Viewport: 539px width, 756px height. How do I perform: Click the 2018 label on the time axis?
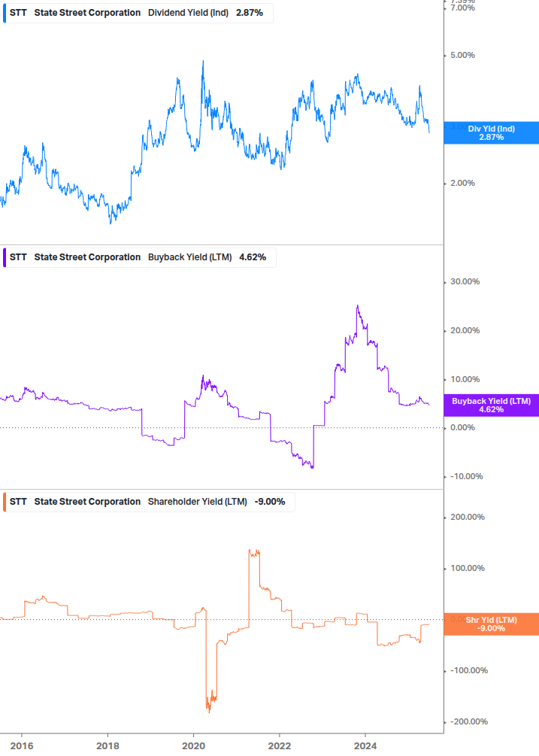[107, 746]
